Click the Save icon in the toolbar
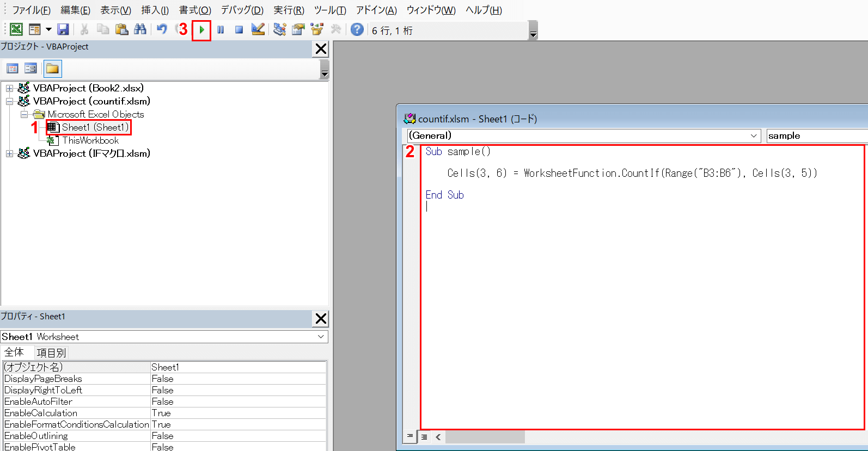The height and width of the screenshot is (451, 868). pyautogui.click(x=63, y=30)
